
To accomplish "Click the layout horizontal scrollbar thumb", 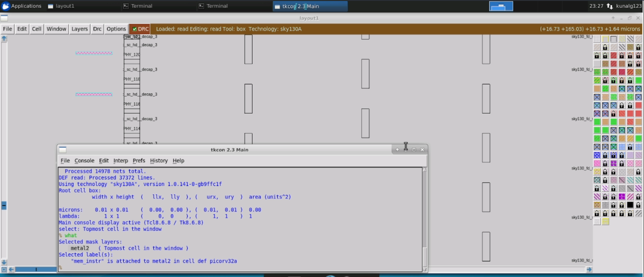I will pos(36,269).
